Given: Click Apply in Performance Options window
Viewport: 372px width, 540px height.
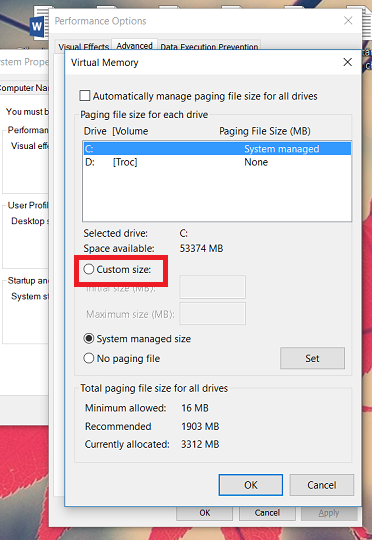Looking at the screenshot, I should (x=329, y=513).
